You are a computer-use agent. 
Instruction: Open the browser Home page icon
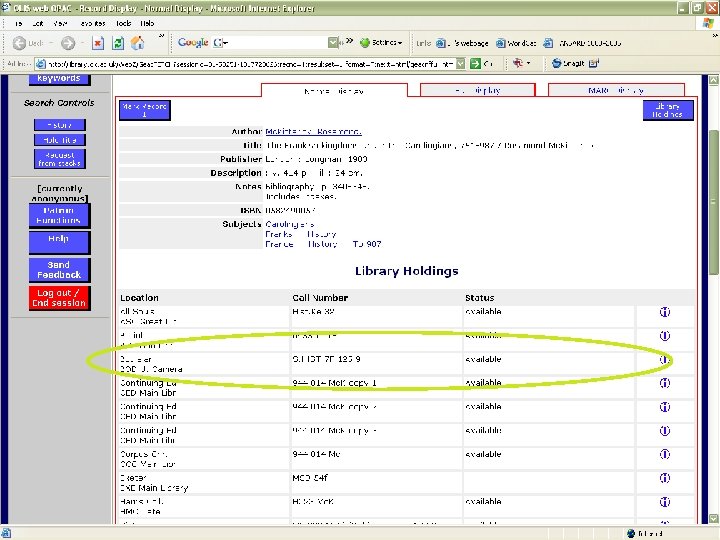(137, 43)
